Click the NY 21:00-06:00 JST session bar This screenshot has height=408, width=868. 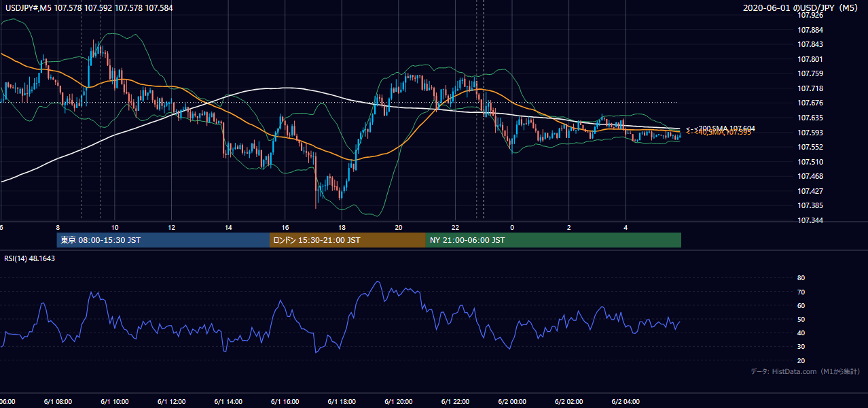click(554, 240)
